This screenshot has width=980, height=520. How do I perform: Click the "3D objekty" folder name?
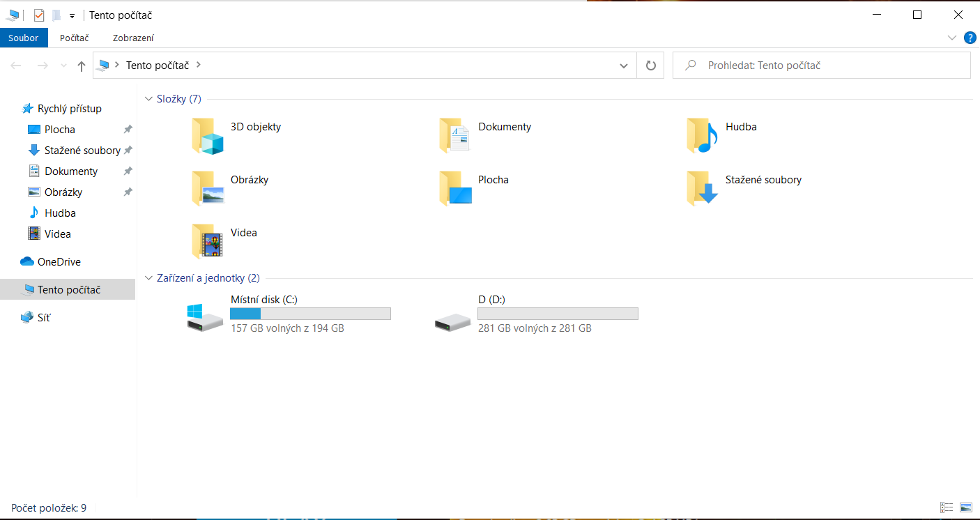point(256,127)
